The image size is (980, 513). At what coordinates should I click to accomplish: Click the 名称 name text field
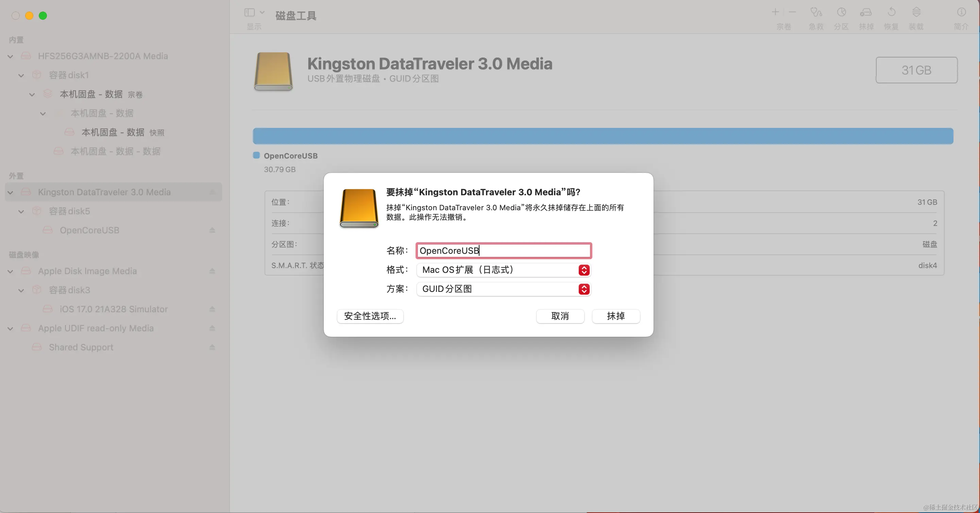point(503,251)
